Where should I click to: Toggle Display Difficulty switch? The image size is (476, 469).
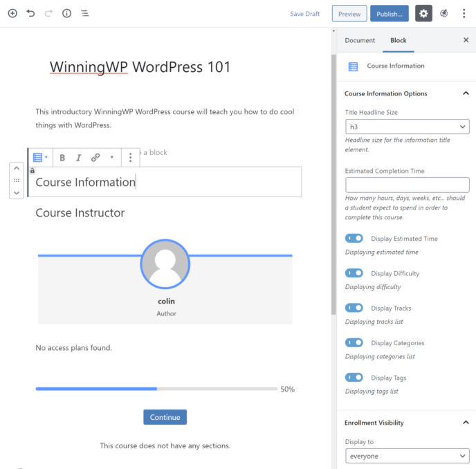(x=354, y=273)
